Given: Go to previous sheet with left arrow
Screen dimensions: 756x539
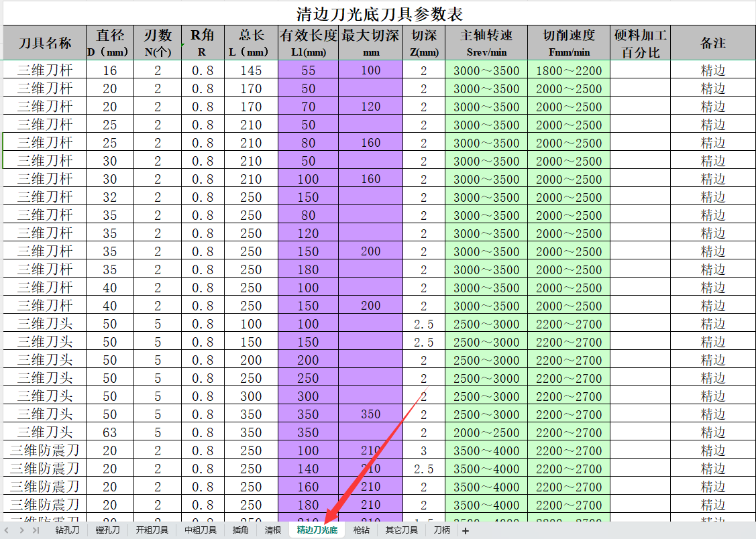Looking at the screenshot, I should tap(7, 530).
